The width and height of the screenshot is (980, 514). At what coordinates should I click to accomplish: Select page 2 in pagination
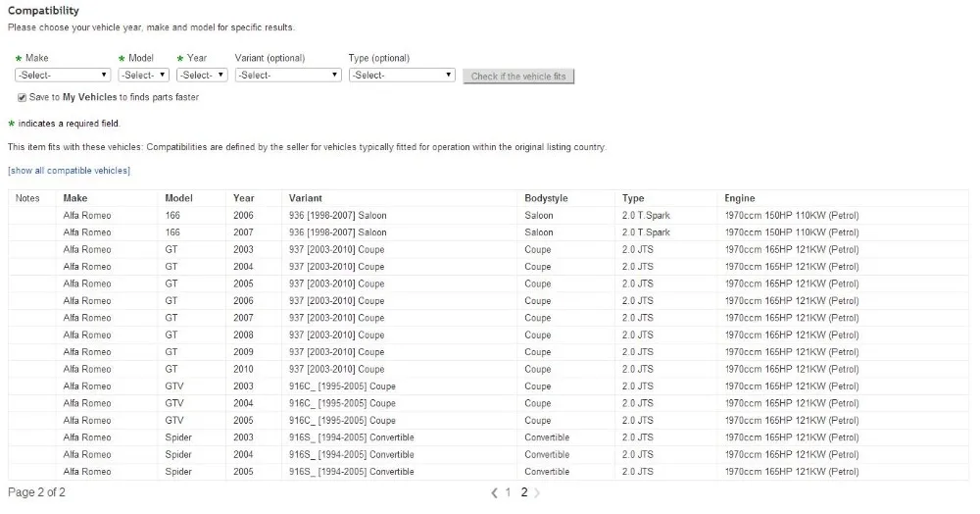(x=523, y=492)
